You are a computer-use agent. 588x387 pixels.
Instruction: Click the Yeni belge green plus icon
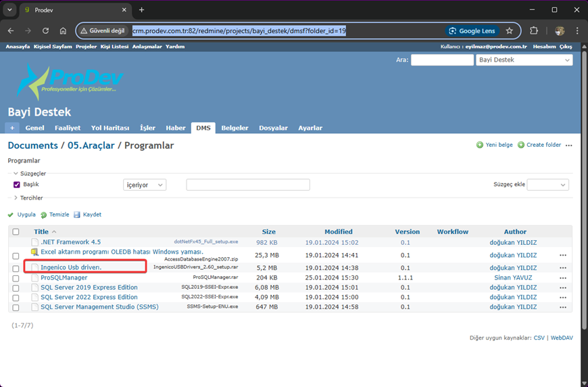[x=480, y=145]
